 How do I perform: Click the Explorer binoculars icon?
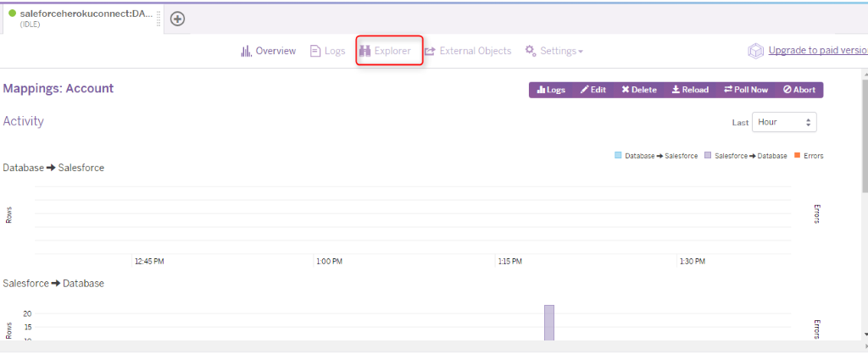coord(365,51)
